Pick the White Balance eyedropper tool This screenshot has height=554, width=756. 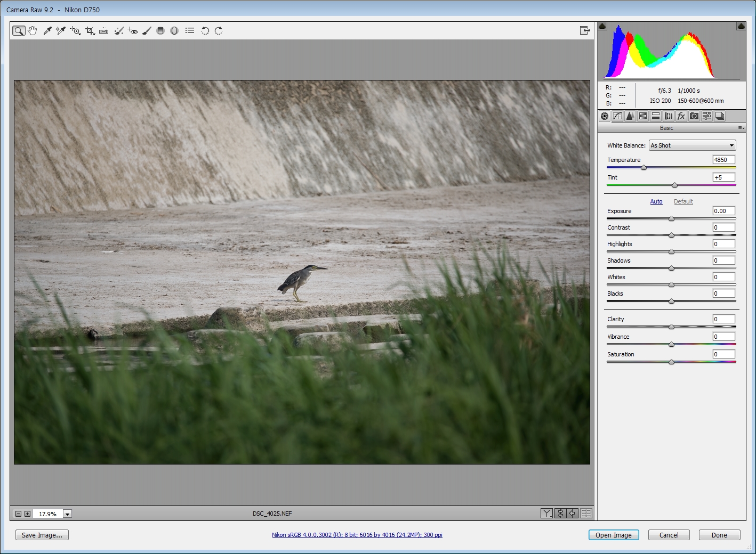coord(47,31)
